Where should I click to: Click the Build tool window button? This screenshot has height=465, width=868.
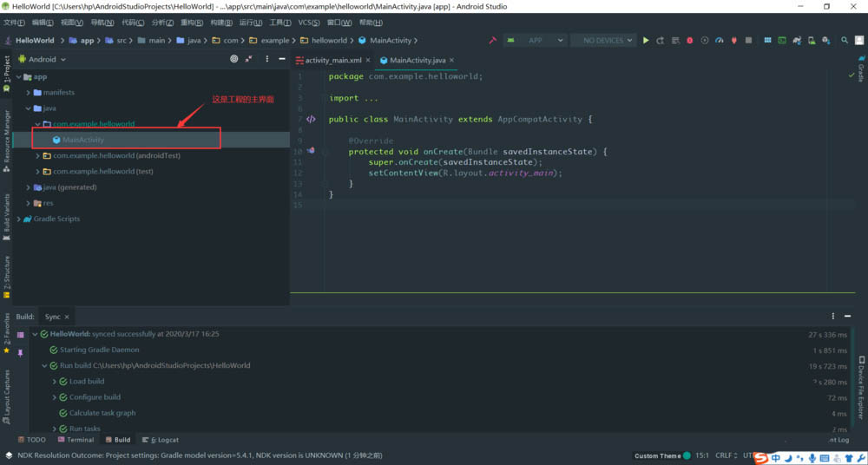[118, 440]
